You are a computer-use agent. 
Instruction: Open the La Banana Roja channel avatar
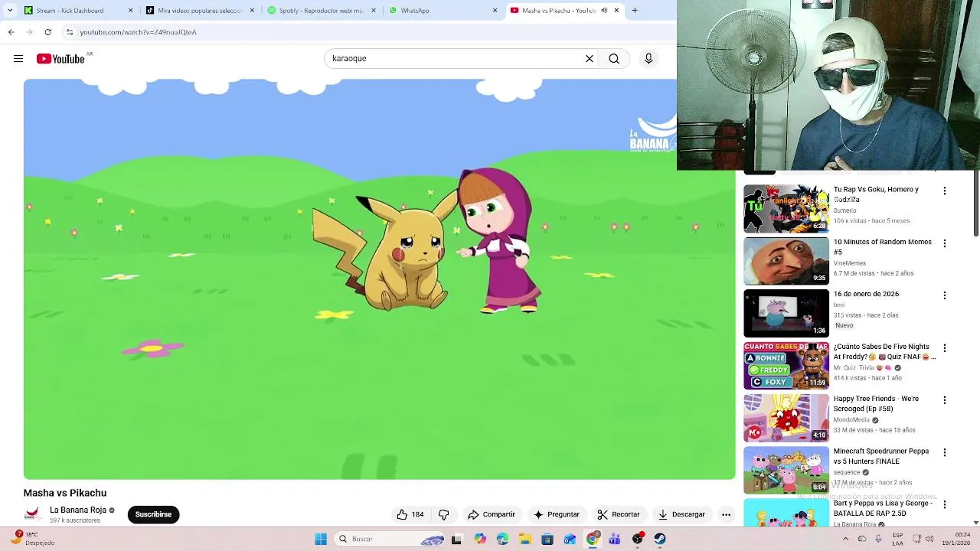pos(32,514)
